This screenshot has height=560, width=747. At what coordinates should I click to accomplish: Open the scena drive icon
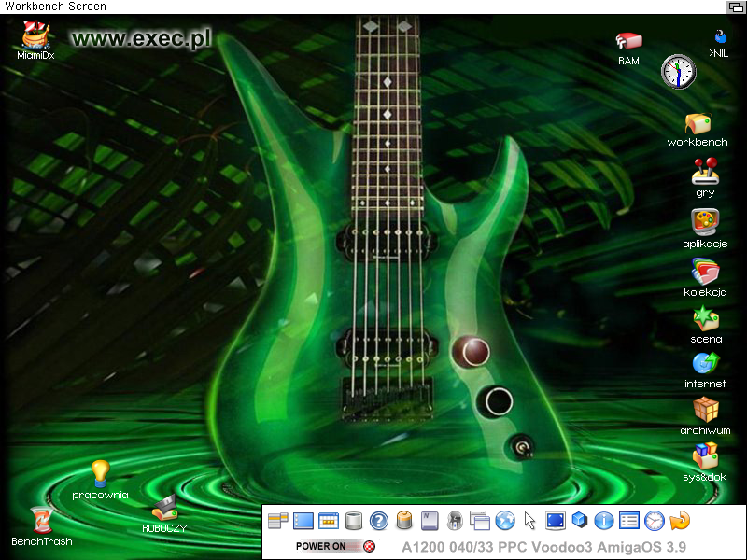(705, 319)
